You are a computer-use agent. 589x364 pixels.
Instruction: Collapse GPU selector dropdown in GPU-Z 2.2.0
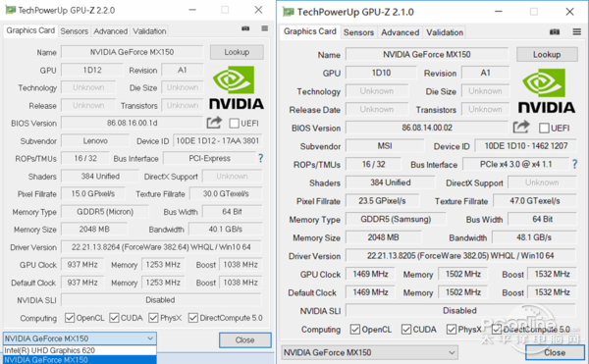tap(150, 338)
